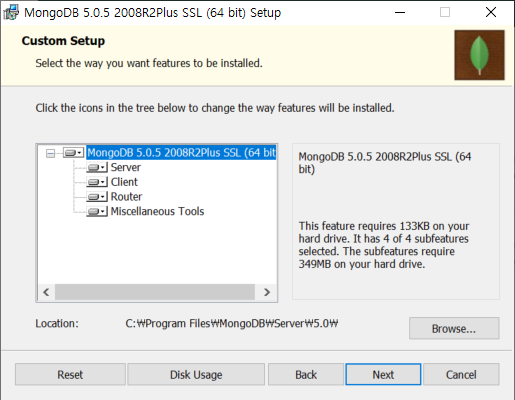Select the Server tree item
This screenshot has width=515, height=400.
pos(125,167)
